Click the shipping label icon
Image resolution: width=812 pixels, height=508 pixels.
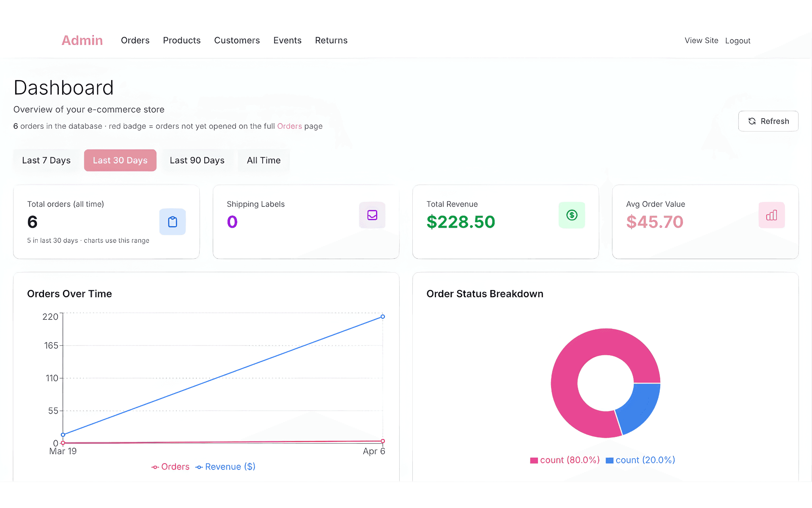[x=372, y=215]
